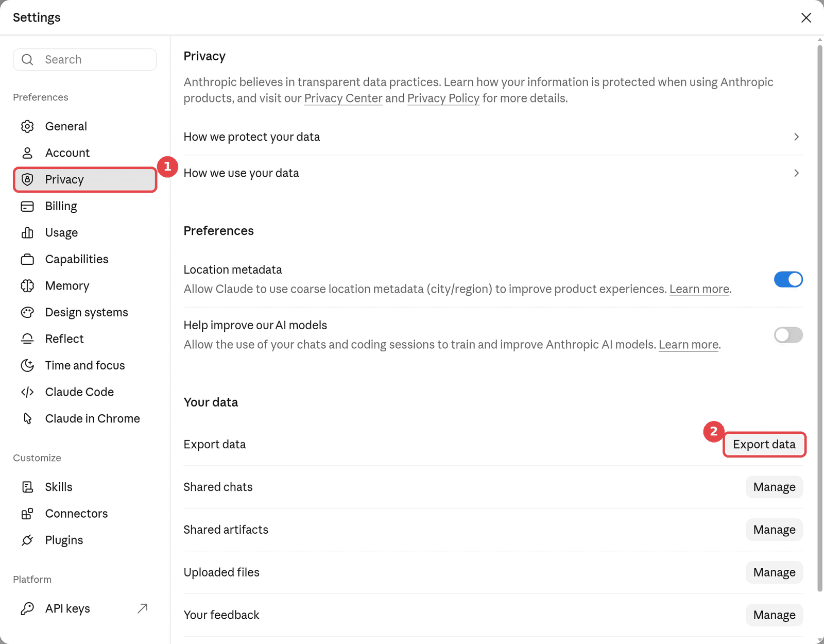Manage Your feedback
Image resolution: width=824 pixels, height=644 pixels.
(775, 615)
